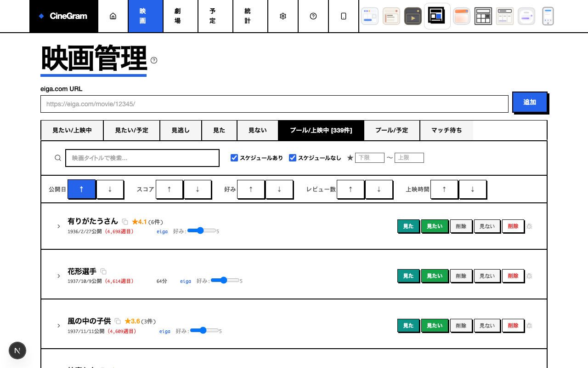Sort by スコア descending
This screenshot has height=368, width=588.
pyautogui.click(x=198, y=189)
